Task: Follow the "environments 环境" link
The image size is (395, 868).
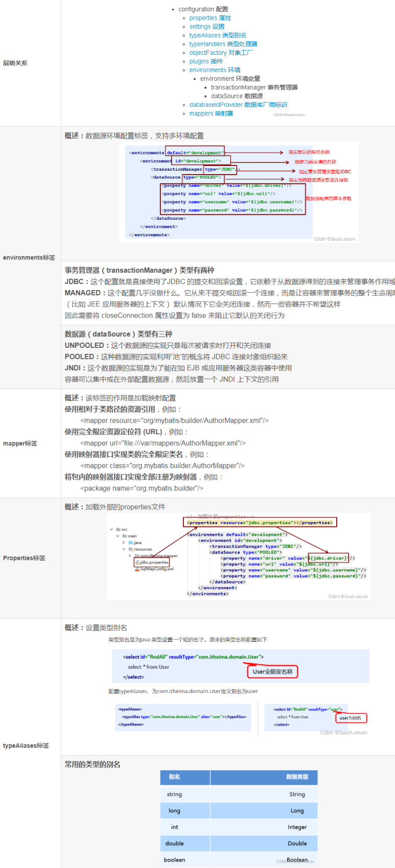Action: [215, 70]
